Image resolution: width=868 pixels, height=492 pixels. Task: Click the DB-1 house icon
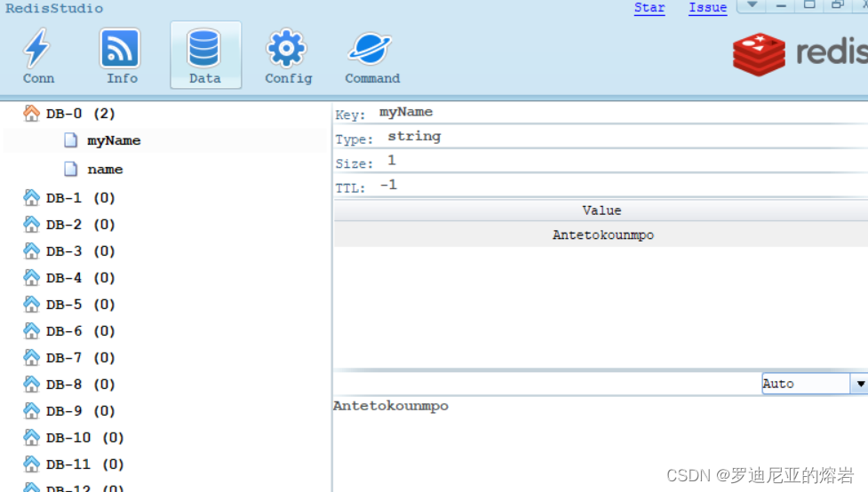coord(32,197)
